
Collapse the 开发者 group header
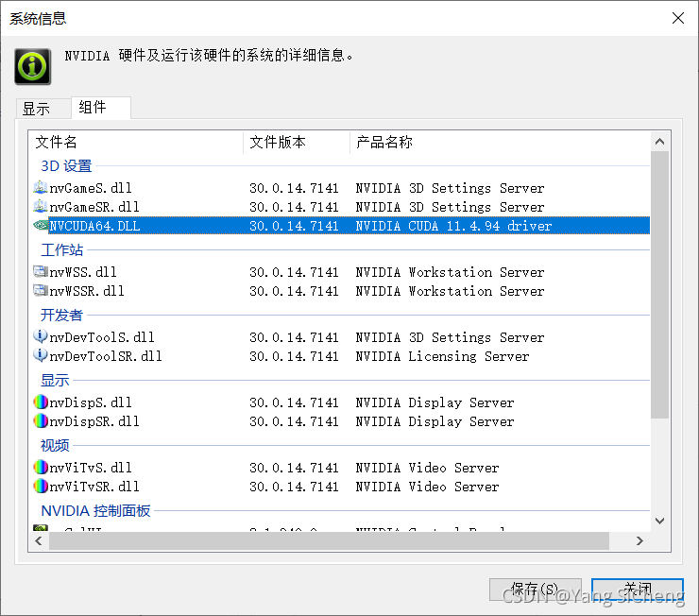point(61,315)
